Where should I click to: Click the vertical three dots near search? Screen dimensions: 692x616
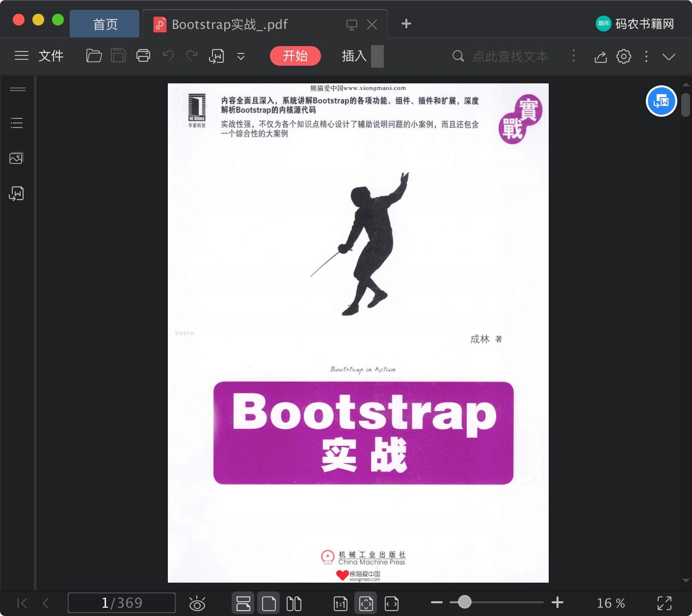[573, 56]
